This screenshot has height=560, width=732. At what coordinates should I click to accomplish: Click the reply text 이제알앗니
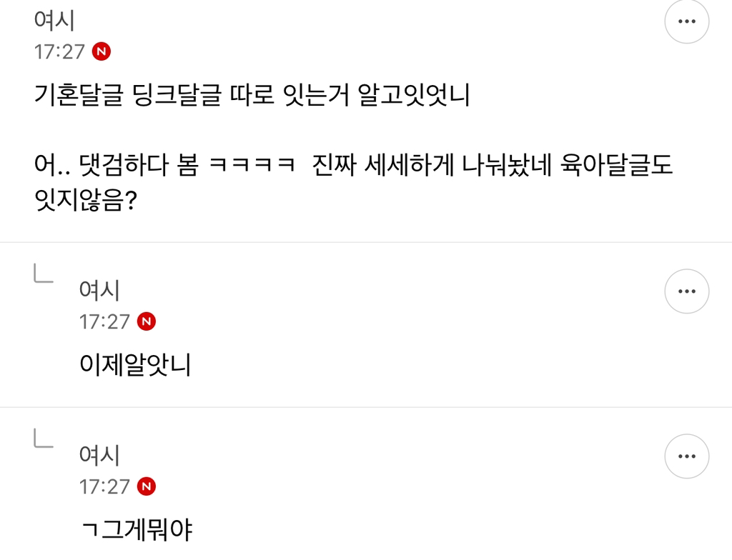click(135, 366)
